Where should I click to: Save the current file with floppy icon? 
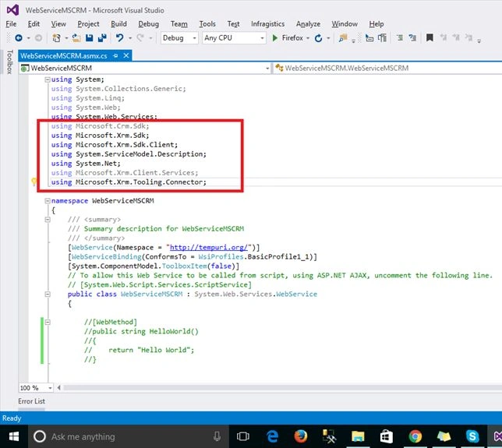[x=90, y=38]
